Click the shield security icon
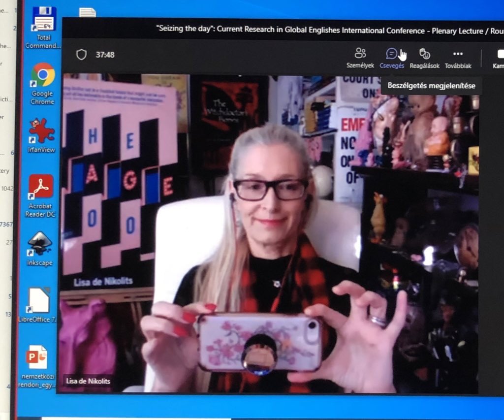The height and width of the screenshot is (420, 504). pyautogui.click(x=81, y=55)
